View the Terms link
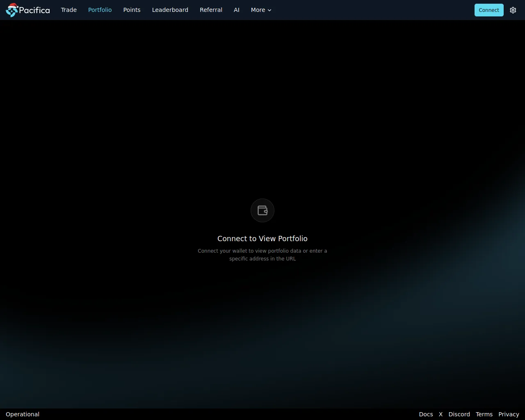525x420 pixels. point(484,414)
